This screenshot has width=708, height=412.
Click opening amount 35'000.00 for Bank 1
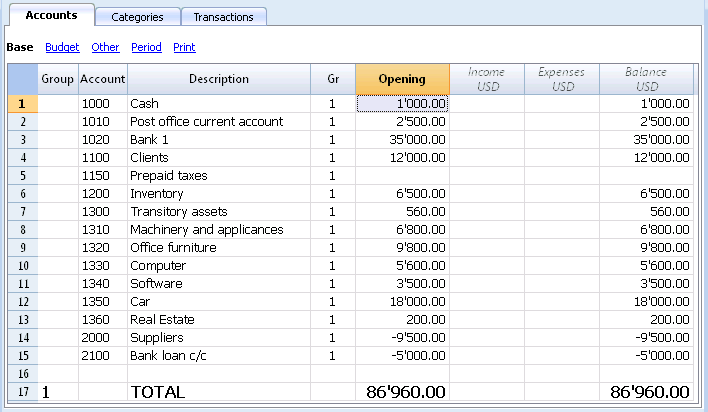[x=402, y=140]
